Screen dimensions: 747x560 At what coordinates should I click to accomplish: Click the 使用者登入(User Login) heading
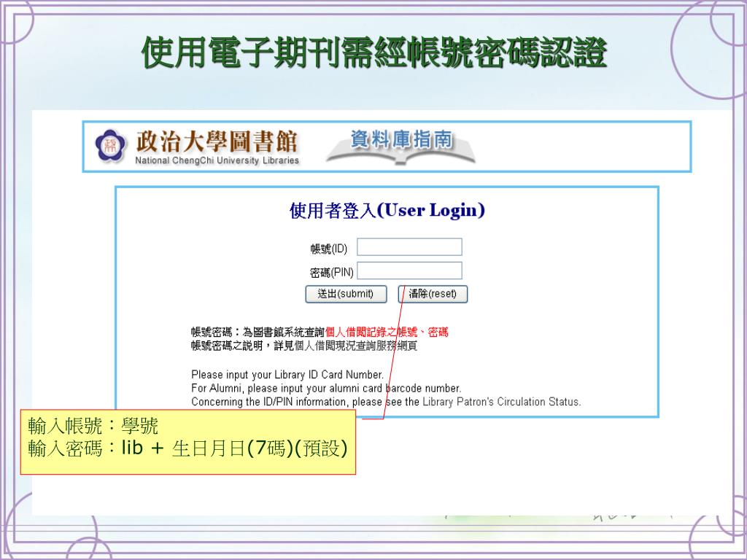pyautogui.click(x=387, y=211)
